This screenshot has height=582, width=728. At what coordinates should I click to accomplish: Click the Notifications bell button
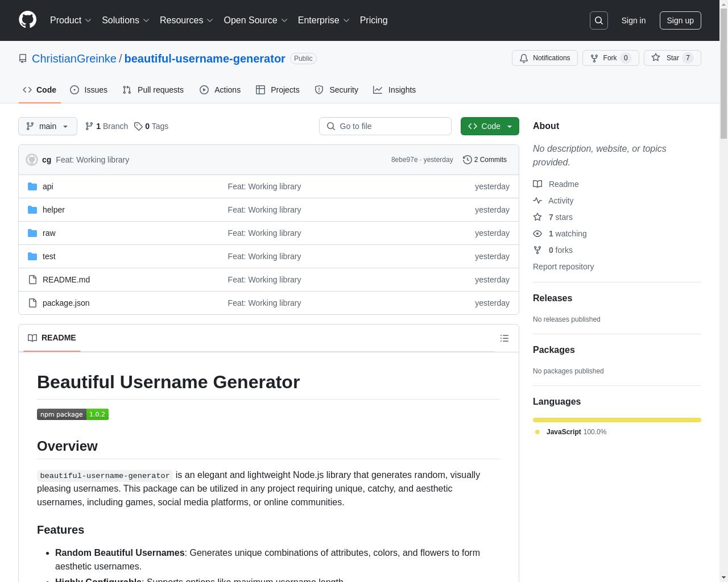point(545,58)
